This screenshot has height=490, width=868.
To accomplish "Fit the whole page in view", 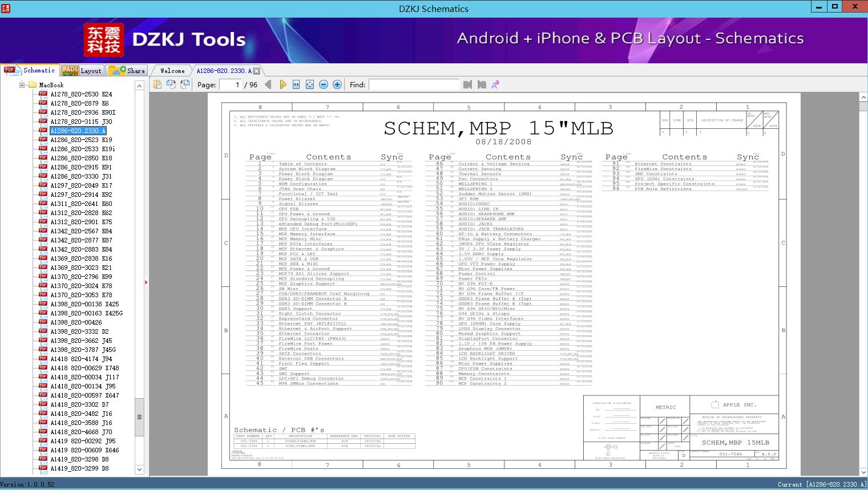I will [310, 84].
